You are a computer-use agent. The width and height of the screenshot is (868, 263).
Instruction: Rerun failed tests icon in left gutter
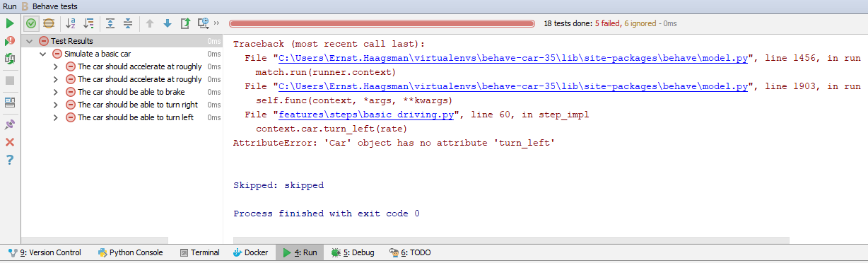[10, 41]
